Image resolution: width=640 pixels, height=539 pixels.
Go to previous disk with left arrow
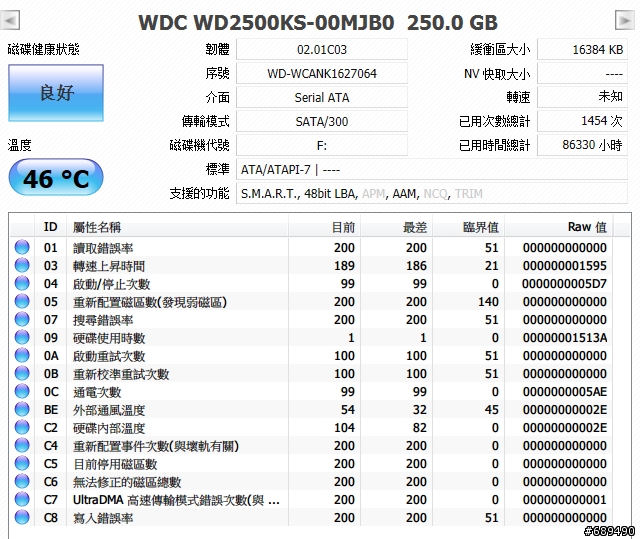[10, 20]
